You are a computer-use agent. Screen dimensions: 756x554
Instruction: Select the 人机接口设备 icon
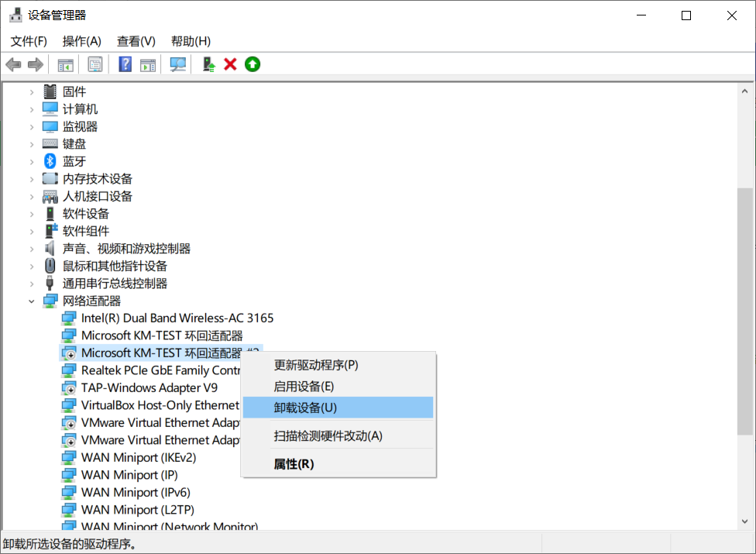coord(50,196)
